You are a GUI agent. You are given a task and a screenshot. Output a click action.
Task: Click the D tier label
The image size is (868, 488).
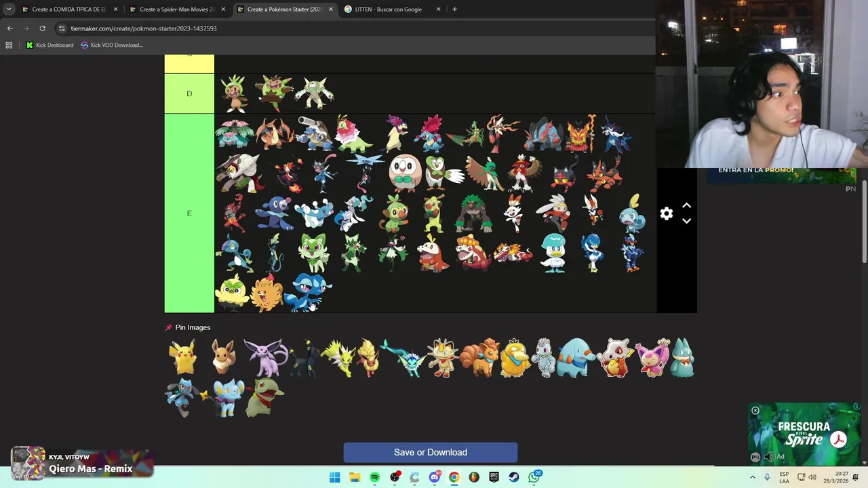[189, 94]
